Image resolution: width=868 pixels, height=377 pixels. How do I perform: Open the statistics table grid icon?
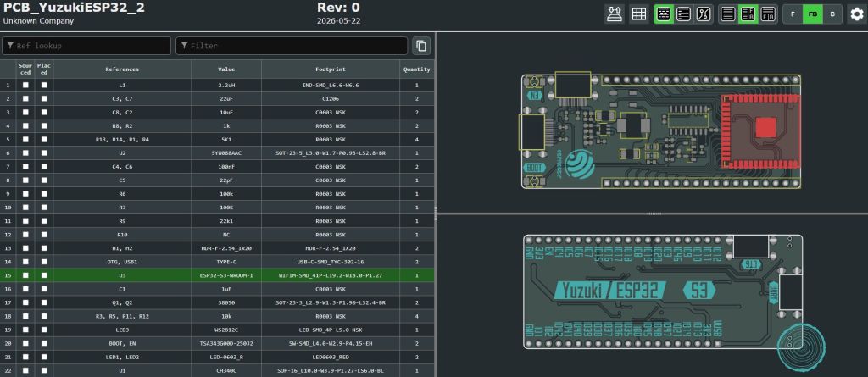(x=639, y=14)
